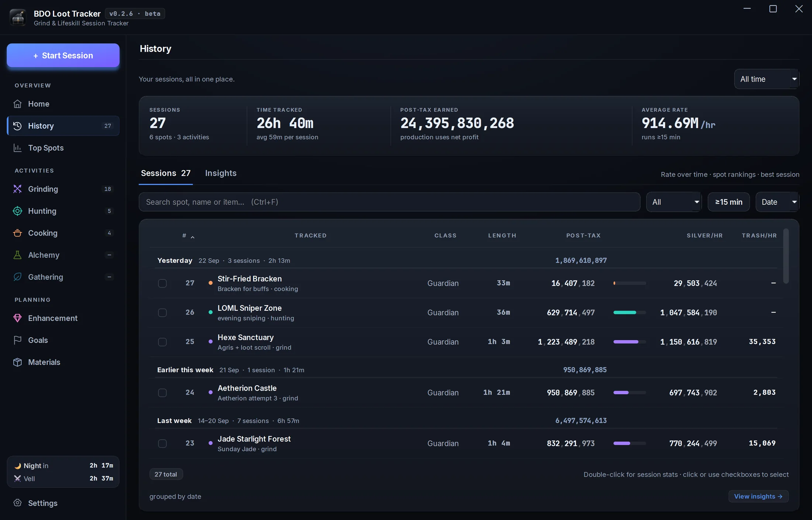Open Materials box icon
Image resolution: width=812 pixels, height=520 pixels.
pyautogui.click(x=17, y=362)
